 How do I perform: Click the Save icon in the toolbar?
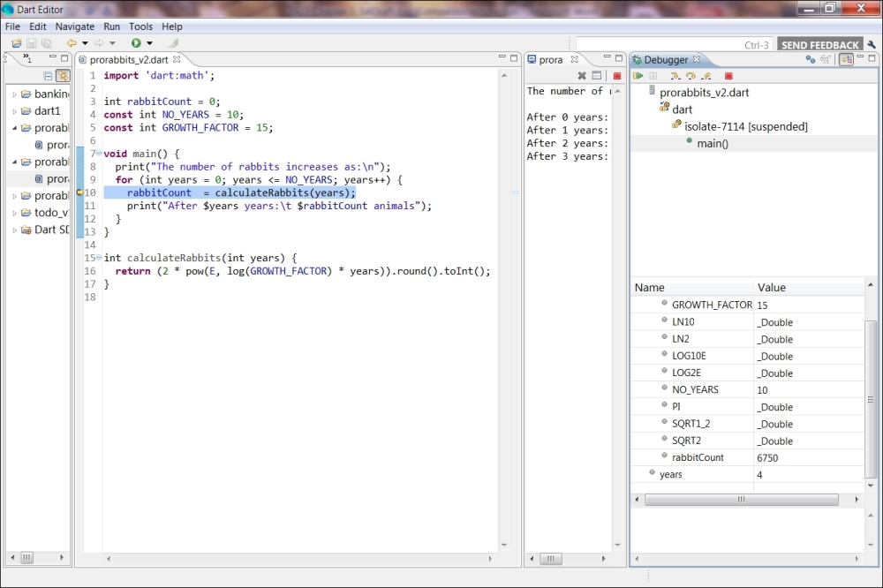coord(32,43)
